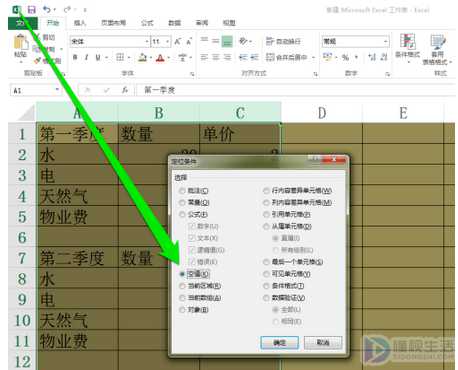Click the percent style icon
The height and width of the screenshot is (370, 458).
pyautogui.click(x=345, y=57)
